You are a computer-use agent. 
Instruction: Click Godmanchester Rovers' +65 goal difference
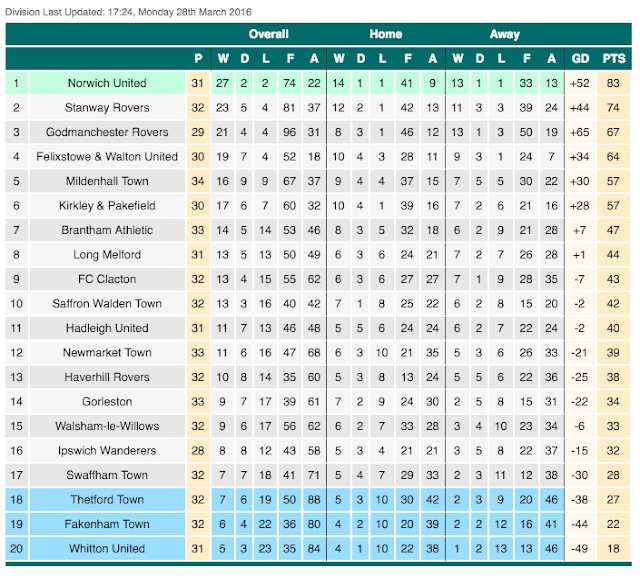(580, 132)
